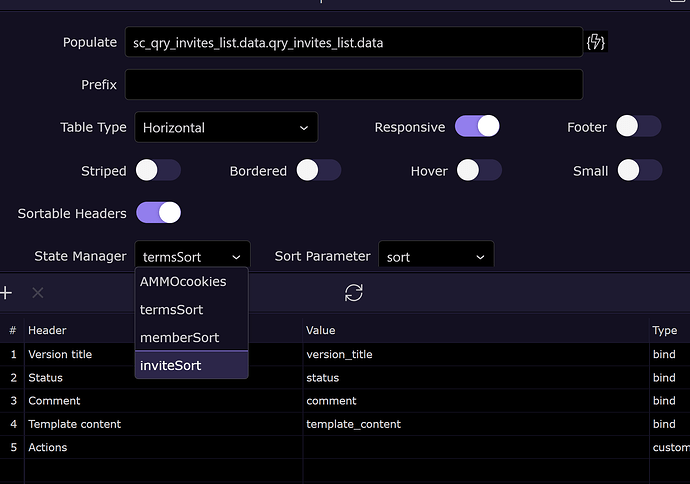Click bind type in Template content row
Image resolution: width=690 pixels, height=484 pixels.
click(670, 424)
